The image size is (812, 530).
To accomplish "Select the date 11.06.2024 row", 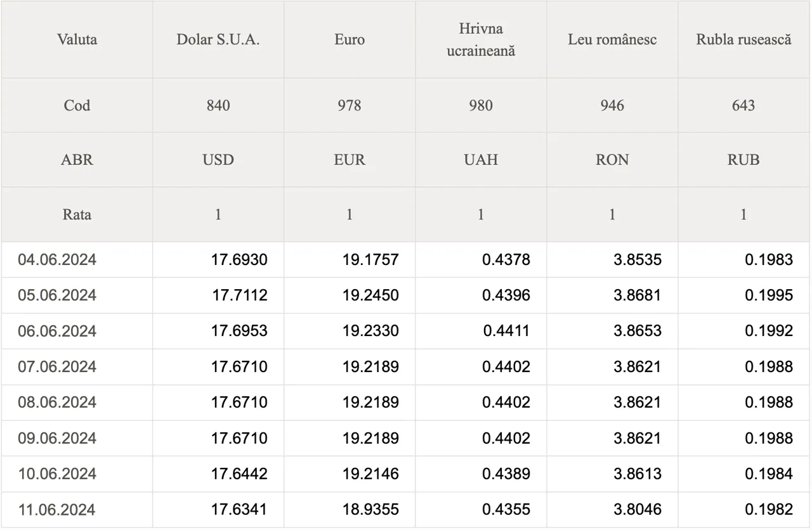I will coord(406,510).
